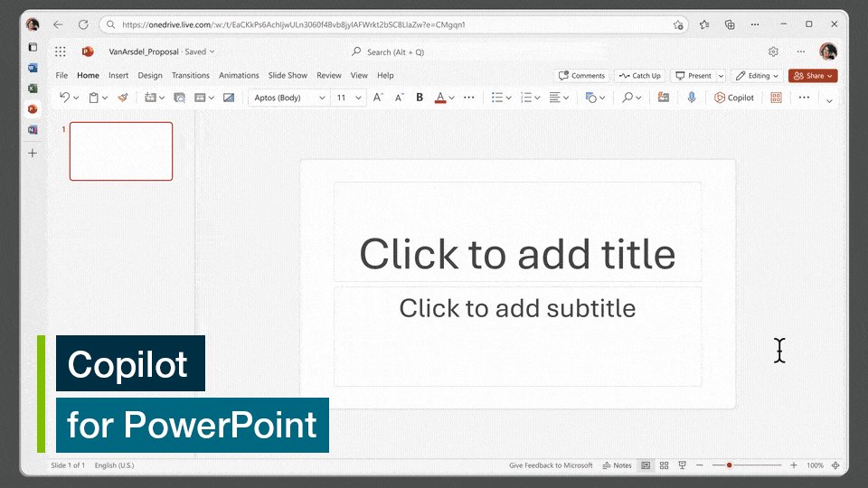The image size is (868, 488).
Task: Open the Transitions tab
Action: tap(191, 76)
